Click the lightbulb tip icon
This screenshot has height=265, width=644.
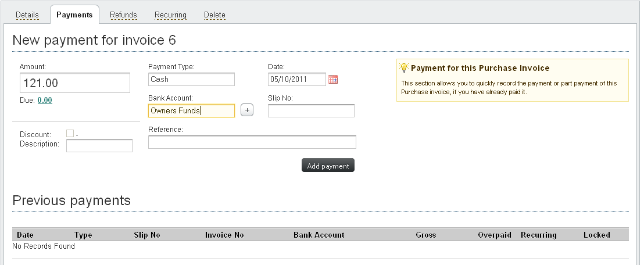[405, 68]
